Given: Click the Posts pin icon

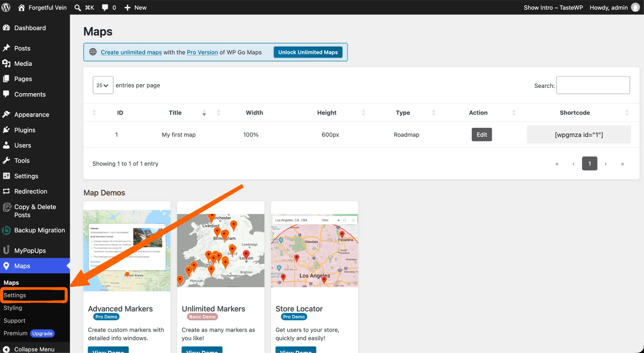Looking at the screenshot, I should point(6,48).
